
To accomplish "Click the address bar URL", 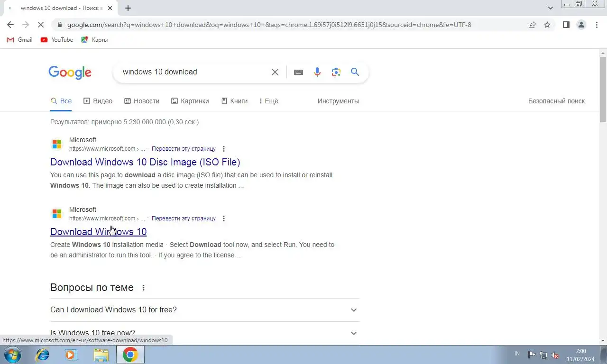I will click(x=269, y=25).
